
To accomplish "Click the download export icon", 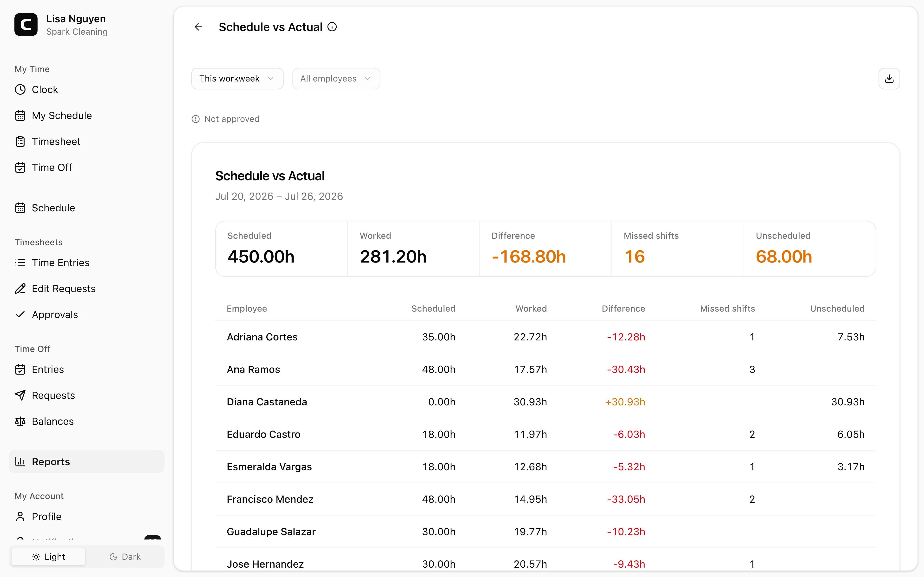I will coord(889,79).
